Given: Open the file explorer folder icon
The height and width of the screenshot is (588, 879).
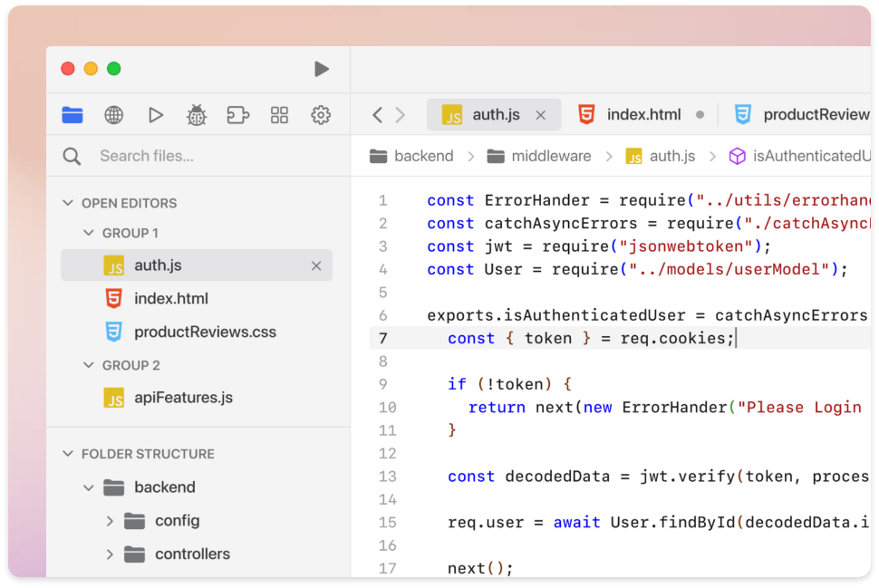Looking at the screenshot, I should [x=72, y=115].
